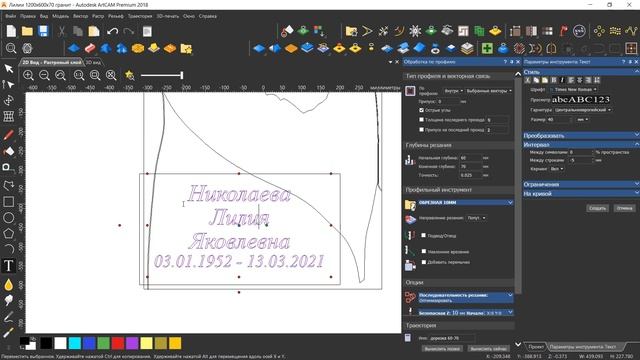This screenshot has width=640, height=360.
Task: Open the Файл menu
Action: pyautogui.click(x=11, y=16)
